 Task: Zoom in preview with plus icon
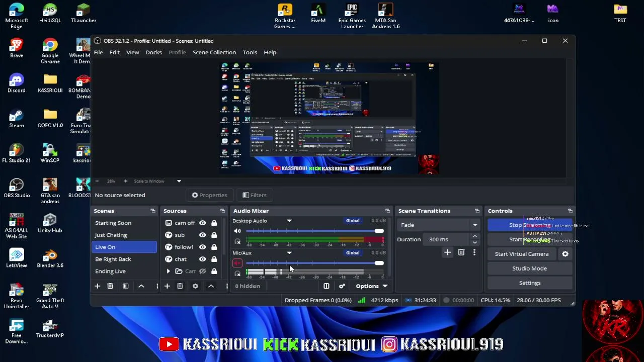pyautogui.click(x=125, y=181)
